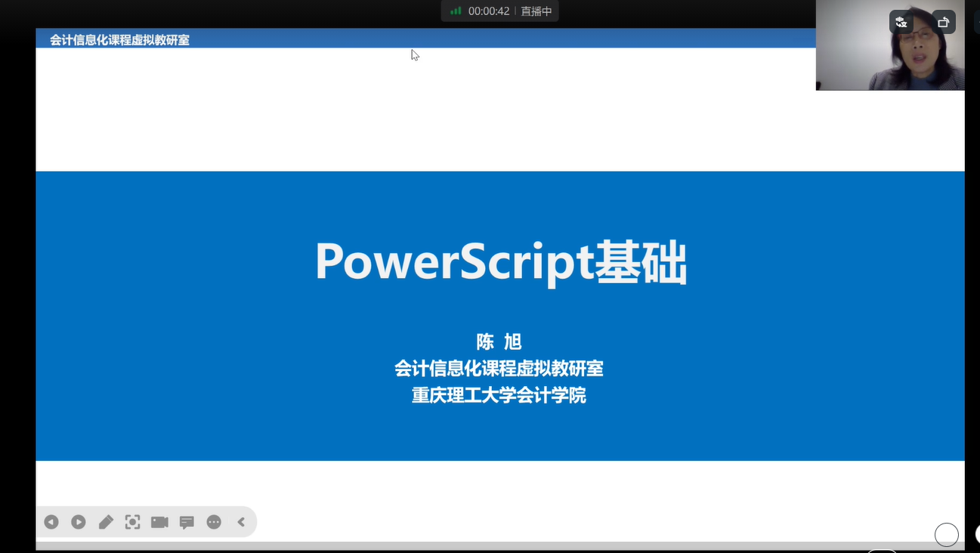Toggle the speech-to-text translation icon on webcam
980x553 pixels.
(901, 22)
